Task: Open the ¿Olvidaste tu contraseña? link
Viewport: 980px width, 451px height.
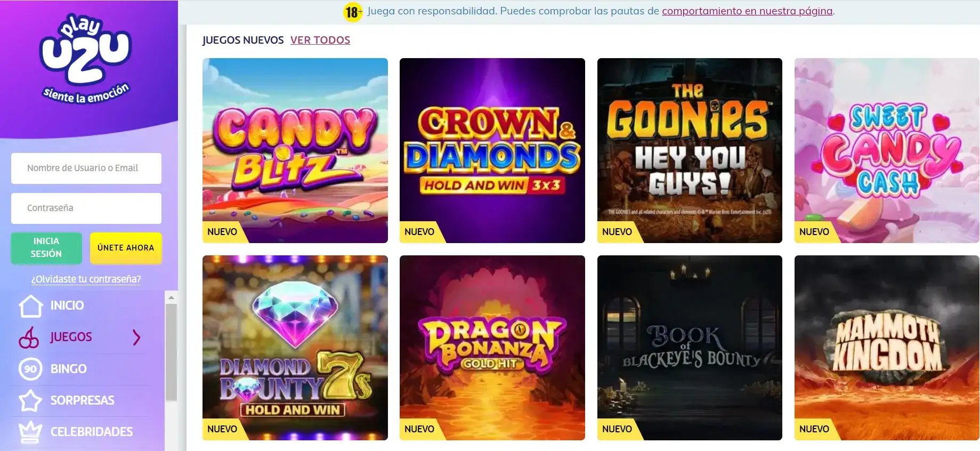Action: coord(86,279)
